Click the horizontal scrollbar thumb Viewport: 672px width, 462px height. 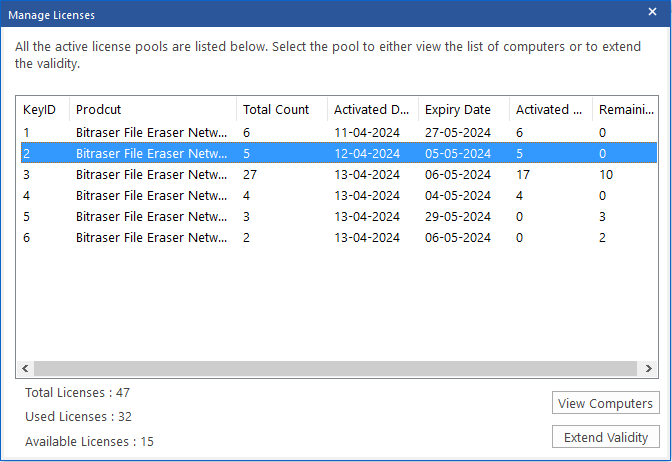pyautogui.click(x=336, y=368)
